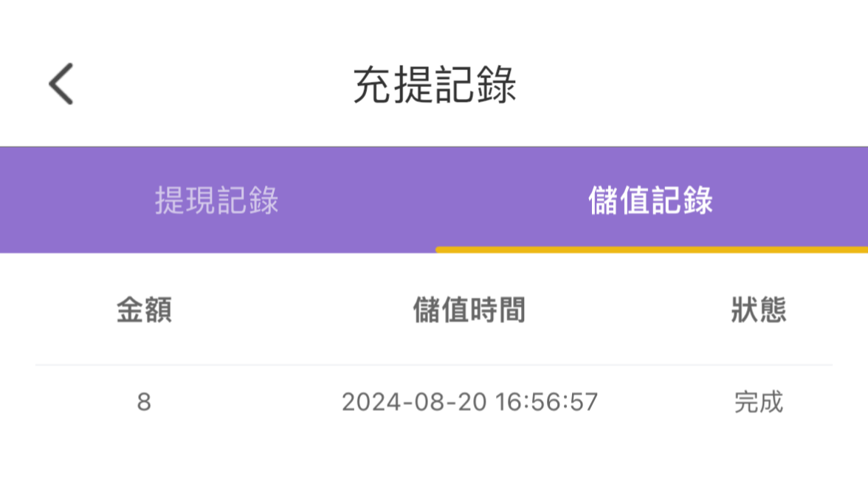Click the 儲值時間 column header
This screenshot has height=501, width=868.
coord(469,311)
